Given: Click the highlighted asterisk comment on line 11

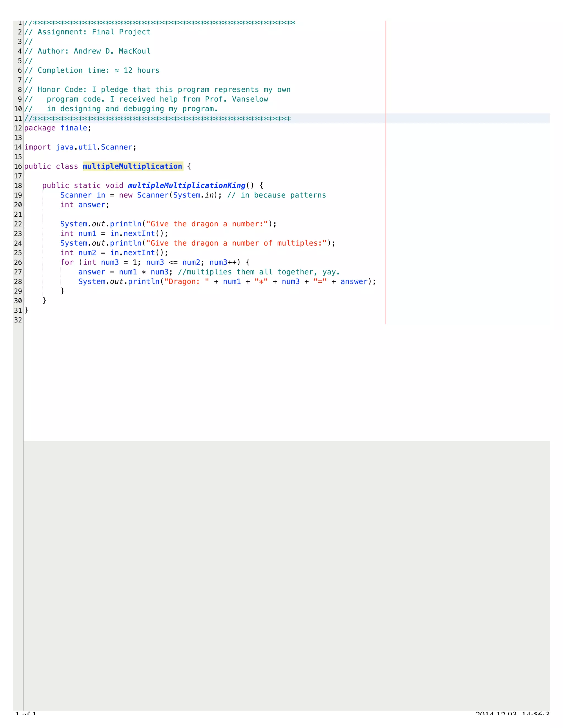Looking at the screenshot, I should point(158,119).
